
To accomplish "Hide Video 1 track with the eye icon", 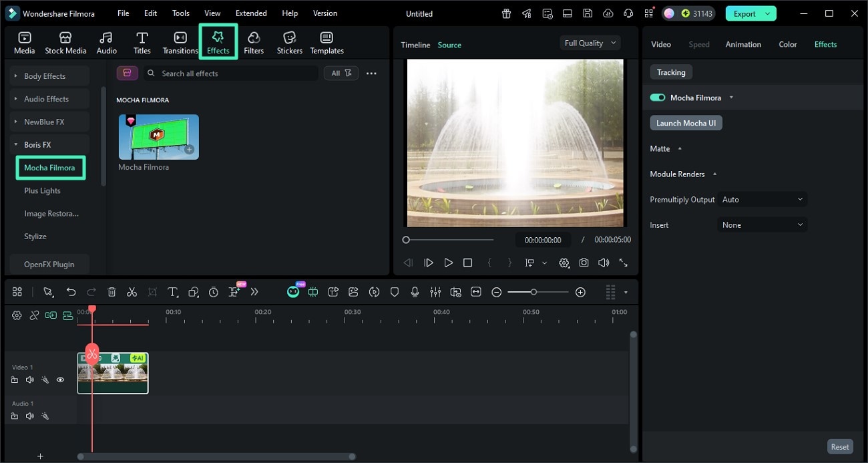I will click(60, 379).
